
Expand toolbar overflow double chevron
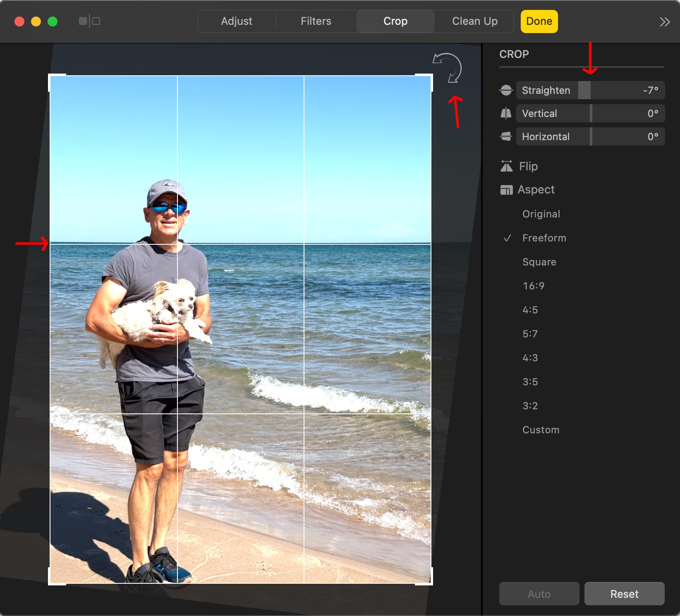(x=665, y=22)
